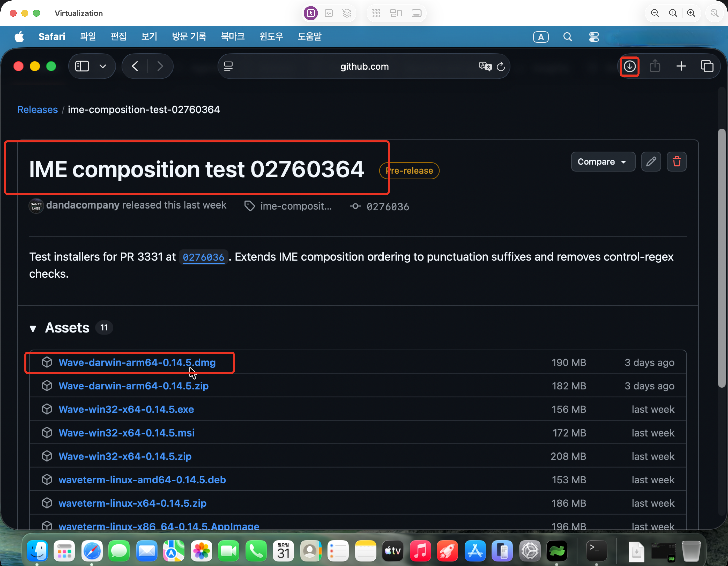Open the 북마크 menu
The height and width of the screenshot is (566, 728).
click(233, 37)
